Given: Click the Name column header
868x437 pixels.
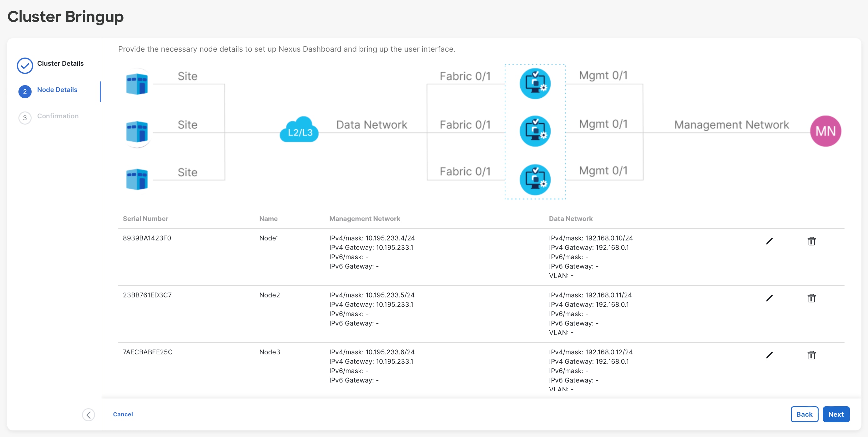Looking at the screenshot, I should point(268,219).
